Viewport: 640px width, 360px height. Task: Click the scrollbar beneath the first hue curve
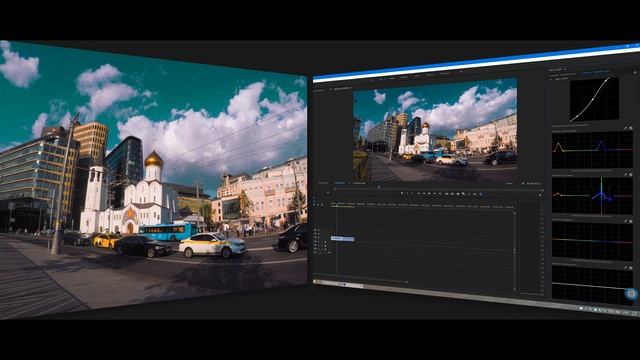(x=592, y=170)
